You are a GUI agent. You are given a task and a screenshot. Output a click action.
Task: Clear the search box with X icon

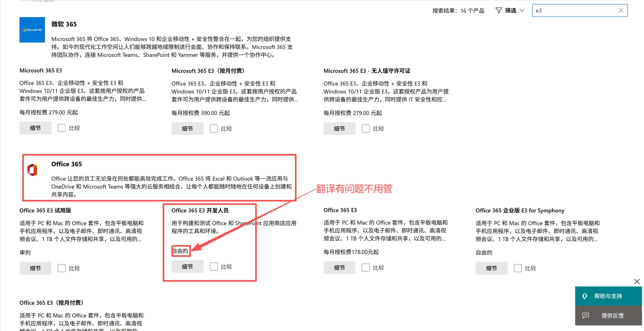pyautogui.click(x=621, y=10)
